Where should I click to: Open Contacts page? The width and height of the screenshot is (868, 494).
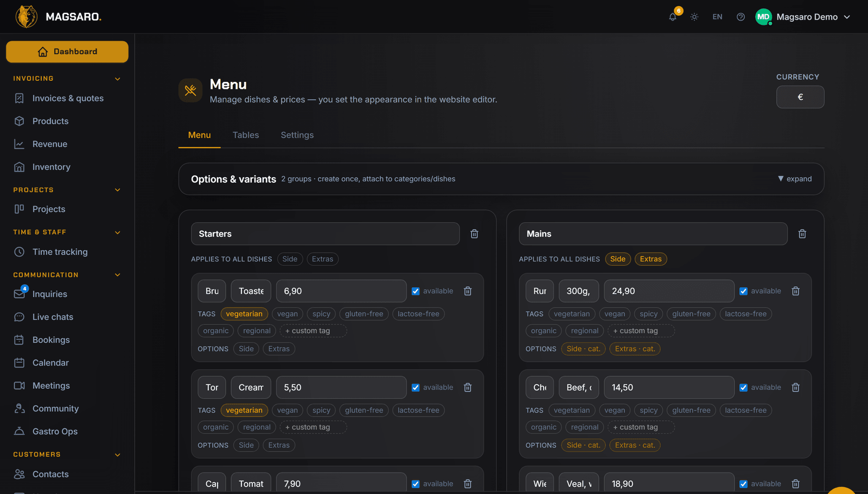point(67,474)
